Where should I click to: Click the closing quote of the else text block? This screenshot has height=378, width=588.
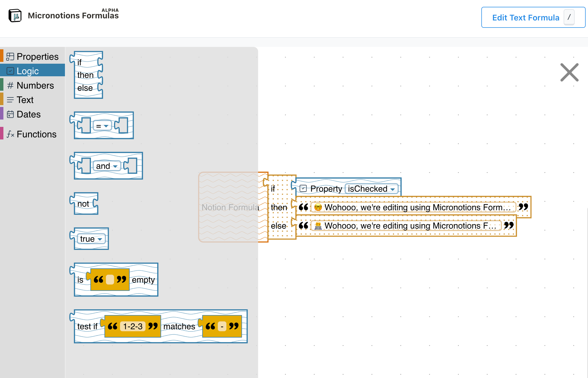509,225
